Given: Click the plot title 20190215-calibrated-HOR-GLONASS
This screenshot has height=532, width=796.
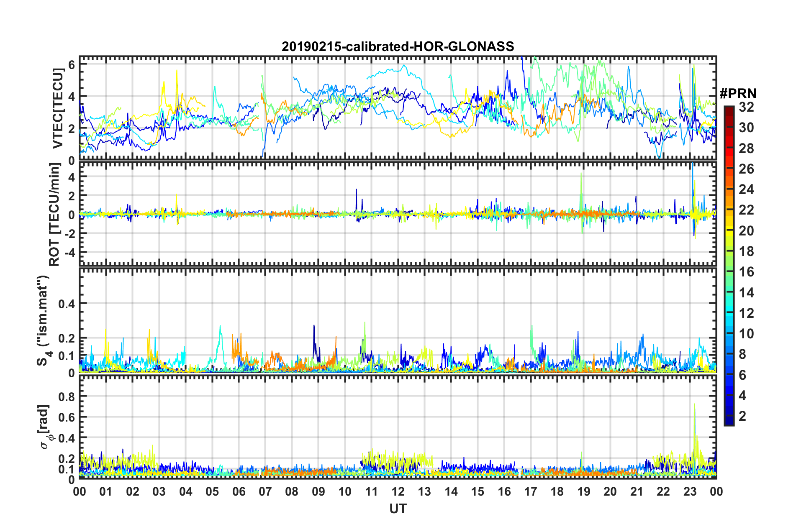Looking at the screenshot, I should (398, 46).
